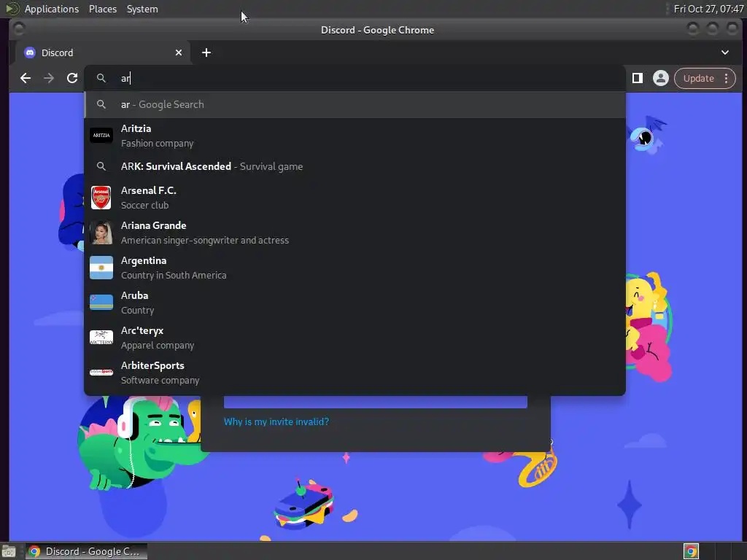This screenshot has height=560, width=747.
Task: Open the three-dot Chrome menu
Action: pyautogui.click(x=726, y=78)
